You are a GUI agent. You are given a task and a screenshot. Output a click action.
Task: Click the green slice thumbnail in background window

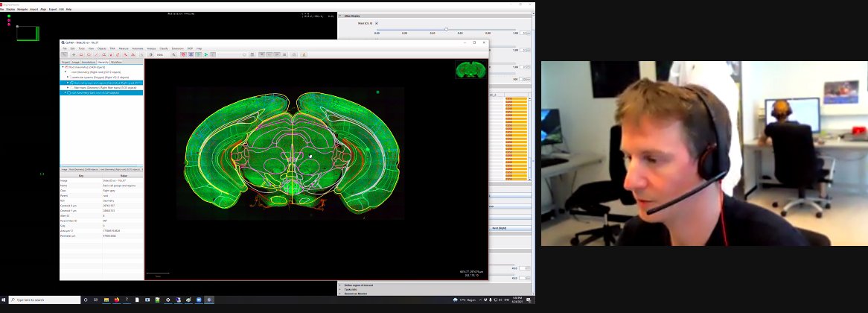tap(28, 34)
